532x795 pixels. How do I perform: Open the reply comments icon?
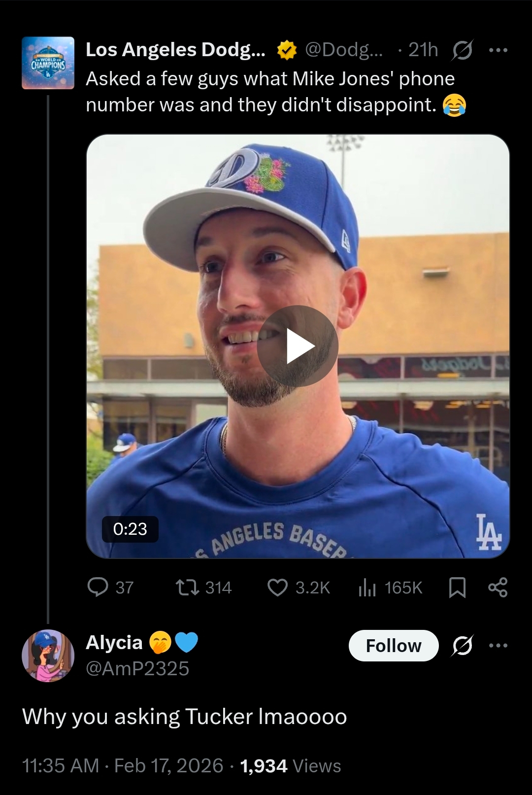pos(98,587)
